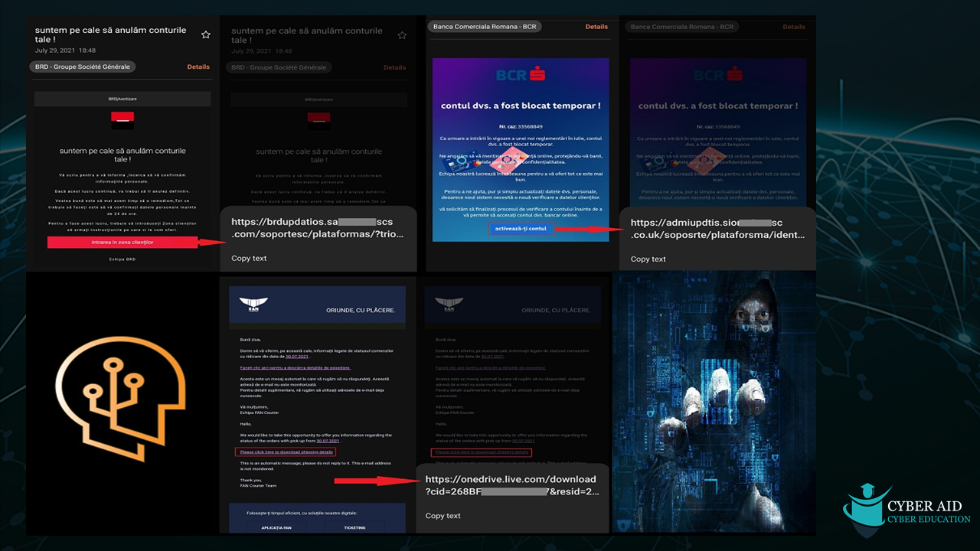Select the undimmed BRD - Groupe Société Générale sender chip
980x551 pixels.
coord(83,67)
